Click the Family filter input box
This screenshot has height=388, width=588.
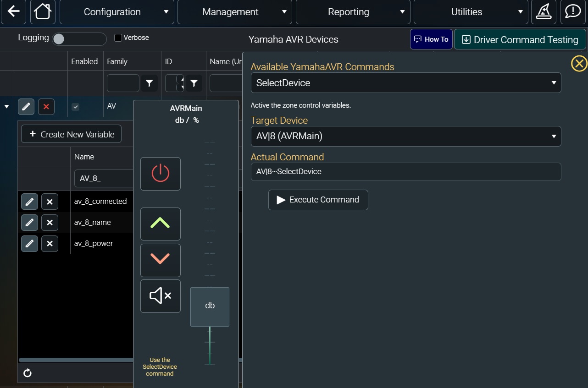[123, 83]
